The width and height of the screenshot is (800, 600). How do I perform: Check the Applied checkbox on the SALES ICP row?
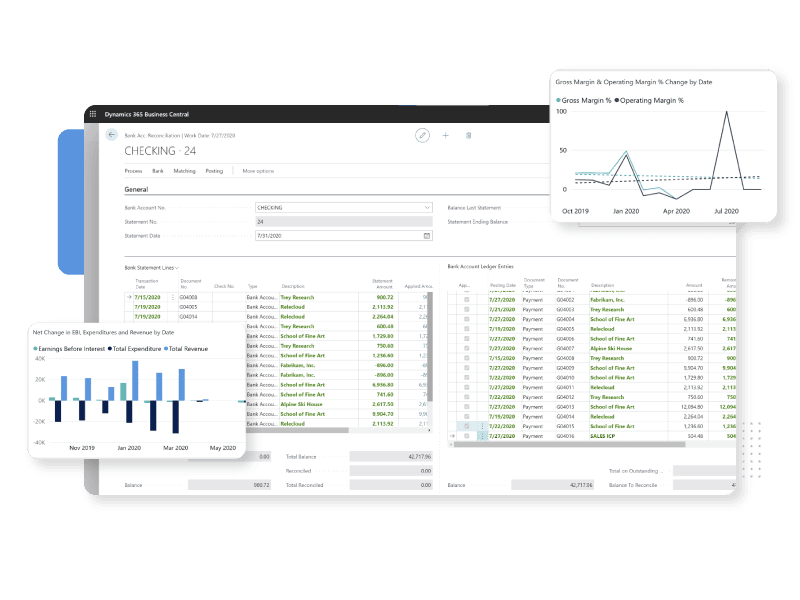(465, 435)
